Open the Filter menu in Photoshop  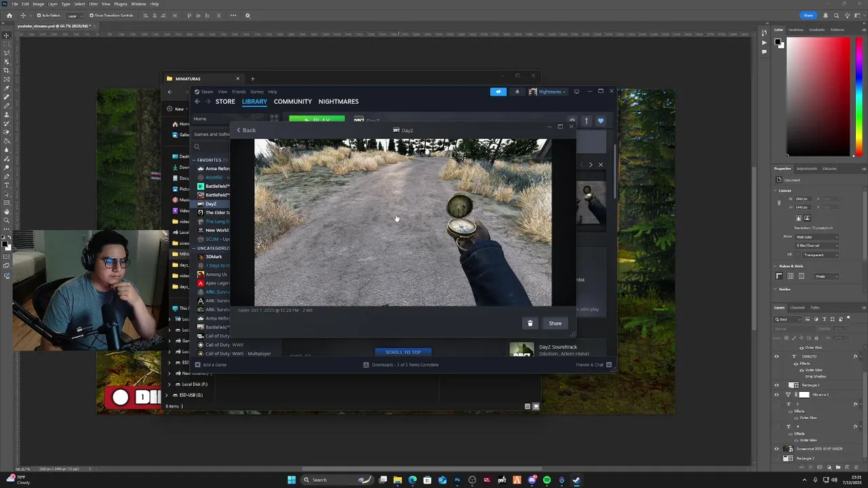pos(93,4)
